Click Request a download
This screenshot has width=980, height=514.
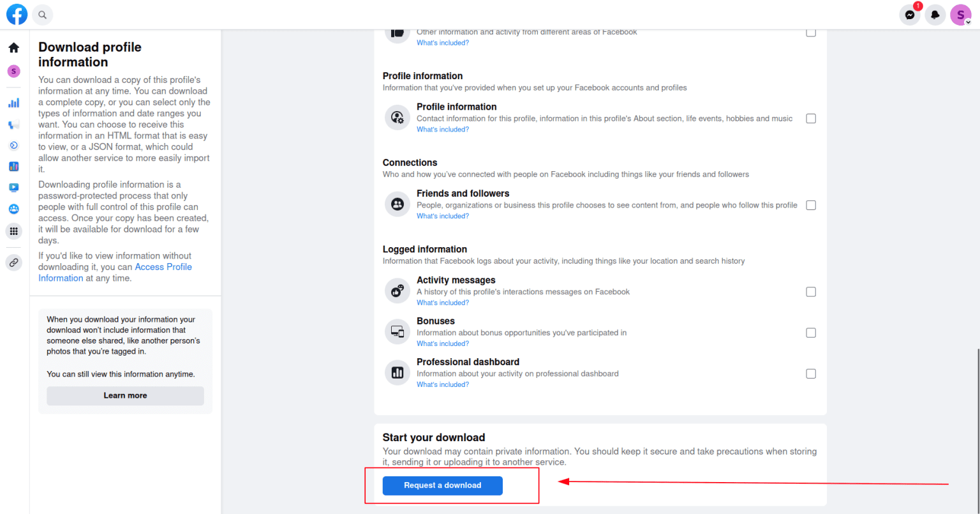[x=442, y=485]
